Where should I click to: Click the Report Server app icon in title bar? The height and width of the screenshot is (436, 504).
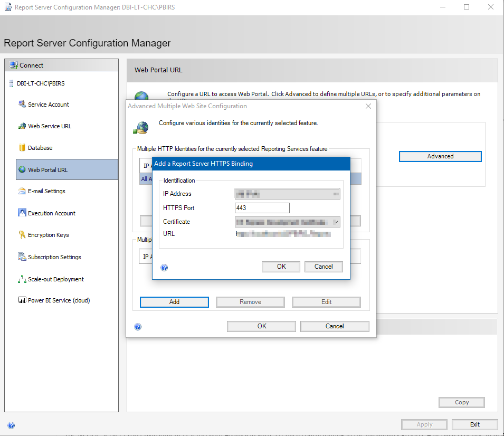tap(8, 7)
